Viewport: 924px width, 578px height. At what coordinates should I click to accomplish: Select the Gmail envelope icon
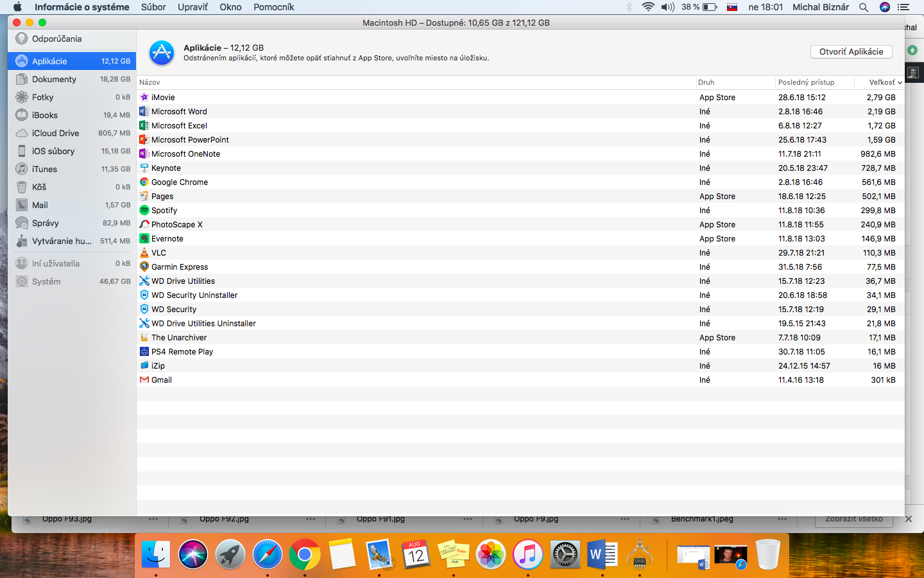[144, 380]
